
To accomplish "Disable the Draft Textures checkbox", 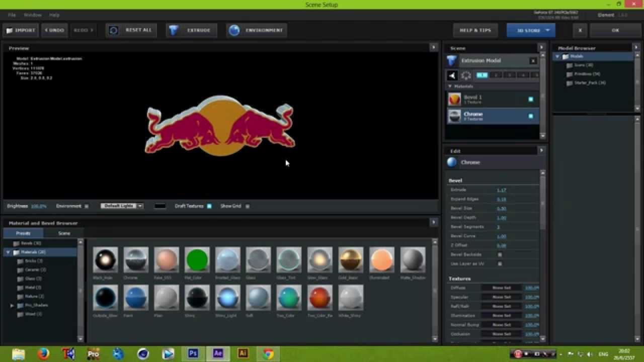I will 209,206.
